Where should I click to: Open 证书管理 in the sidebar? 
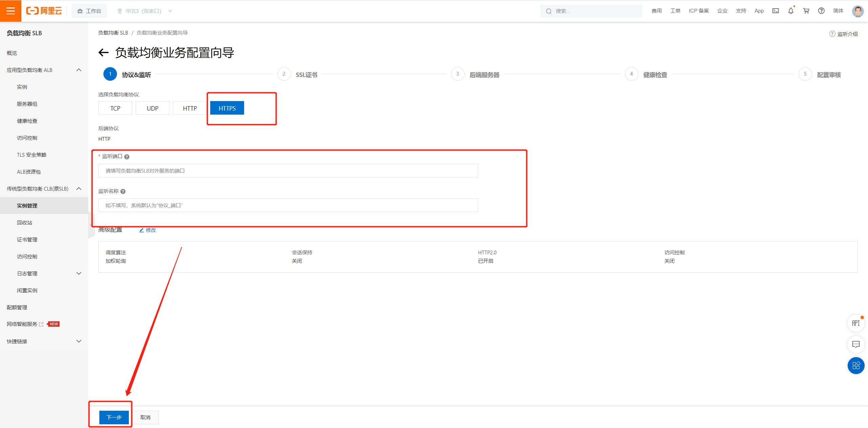point(27,239)
